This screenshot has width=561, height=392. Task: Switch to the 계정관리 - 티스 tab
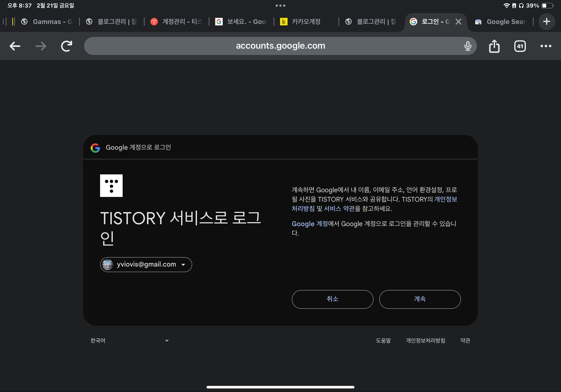click(x=176, y=22)
